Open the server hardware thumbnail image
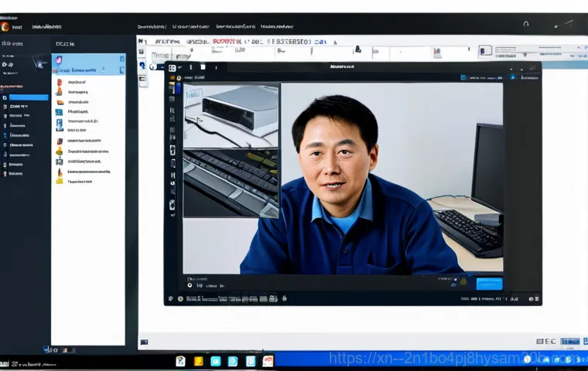 pyautogui.click(x=231, y=114)
